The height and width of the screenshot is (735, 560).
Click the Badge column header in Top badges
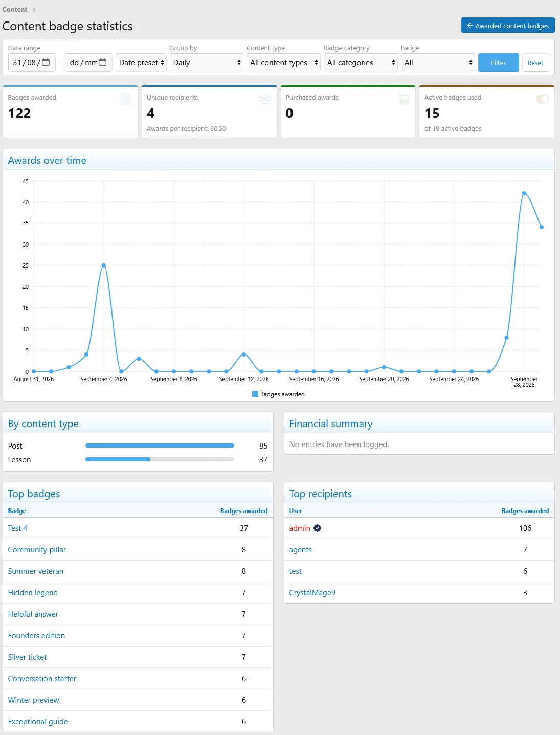(17, 511)
